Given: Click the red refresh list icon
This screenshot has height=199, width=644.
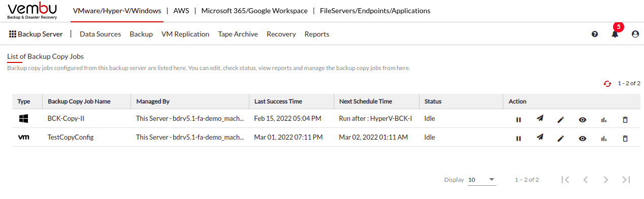Looking at the screenshot, I should (607, 83).
